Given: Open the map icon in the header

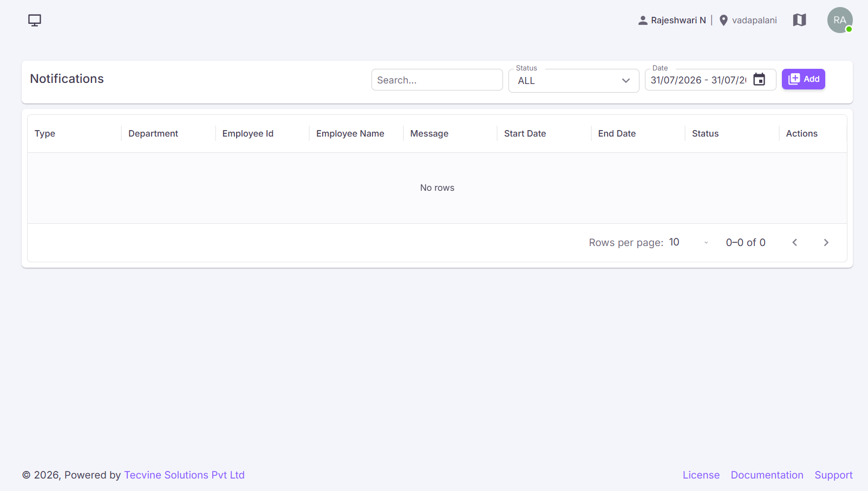Looking at the screenshot, I should coord(799,20).
